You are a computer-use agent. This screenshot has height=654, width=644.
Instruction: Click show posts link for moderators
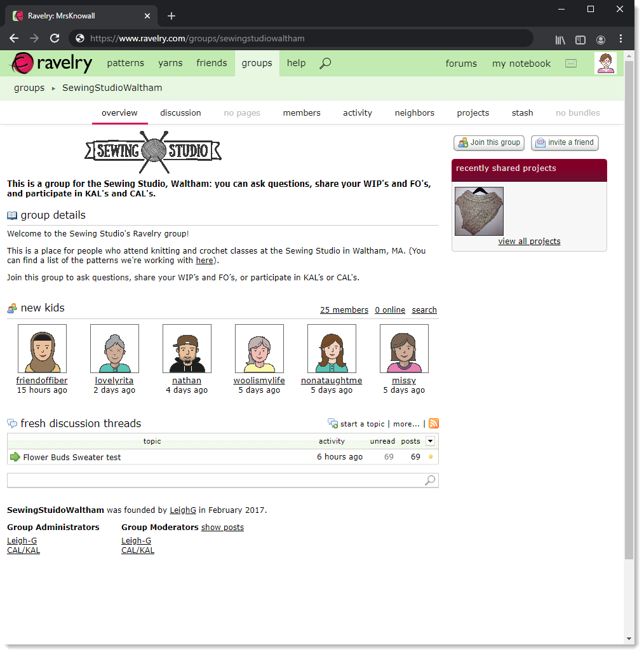point(222,528)
